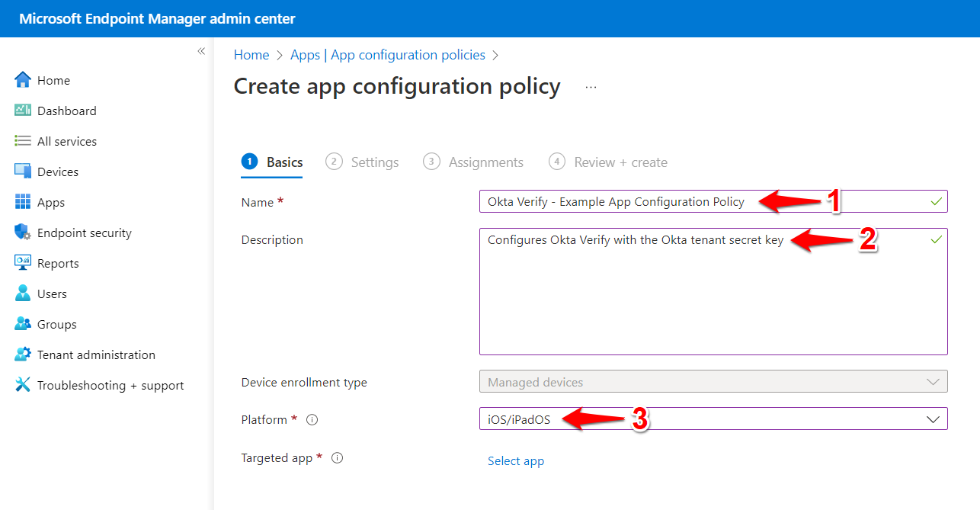The image size is (980, 510).
Task: Click the Create app configuration policy heading
Action: [x=397, y=86]
